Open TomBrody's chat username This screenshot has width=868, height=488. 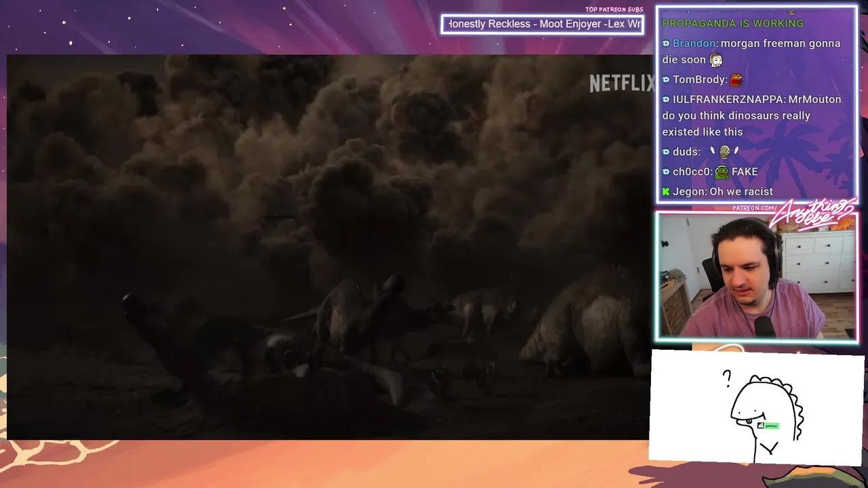pos(698,79)
